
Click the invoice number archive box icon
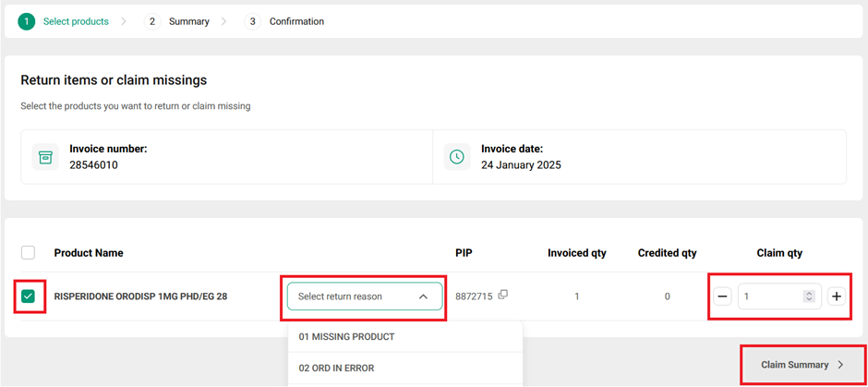[45, 157]
